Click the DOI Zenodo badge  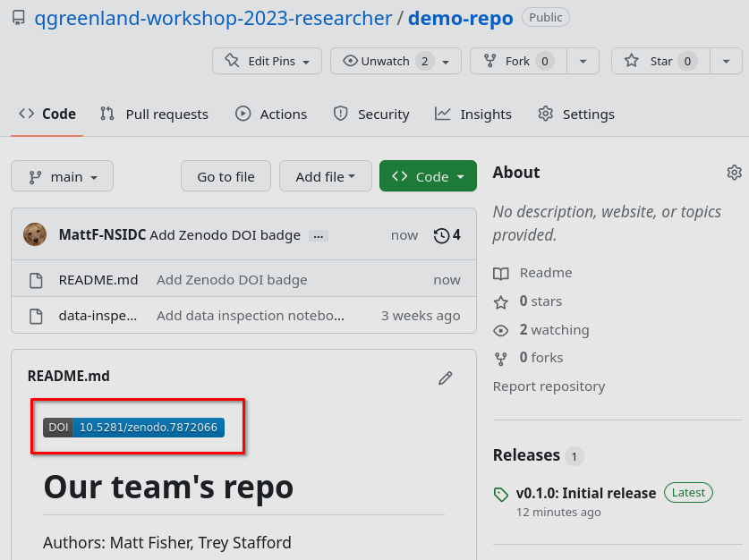tap(134, 428)
